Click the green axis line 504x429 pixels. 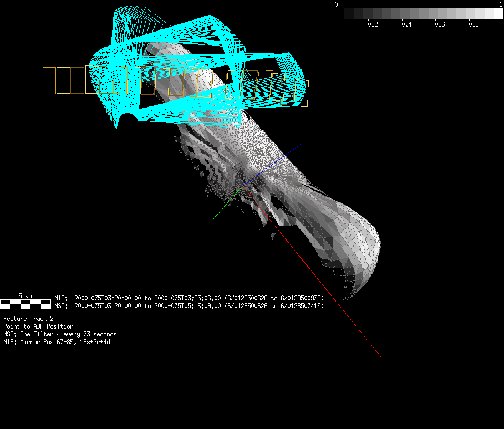coord(227,202)
